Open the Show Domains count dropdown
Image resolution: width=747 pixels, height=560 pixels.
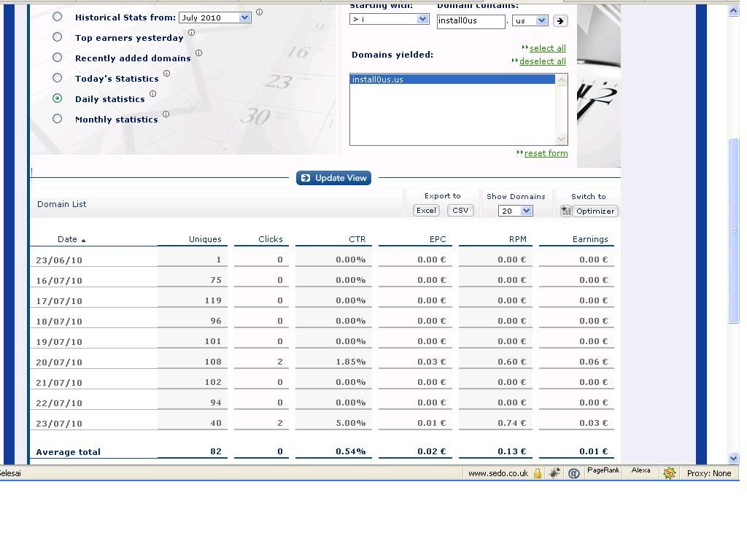(x=526, y=211)
